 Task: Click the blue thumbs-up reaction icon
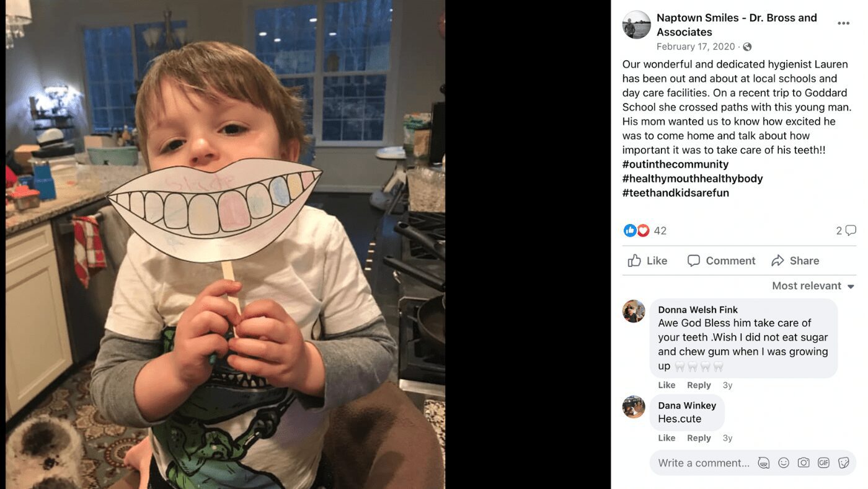click(x=630, y=231)
